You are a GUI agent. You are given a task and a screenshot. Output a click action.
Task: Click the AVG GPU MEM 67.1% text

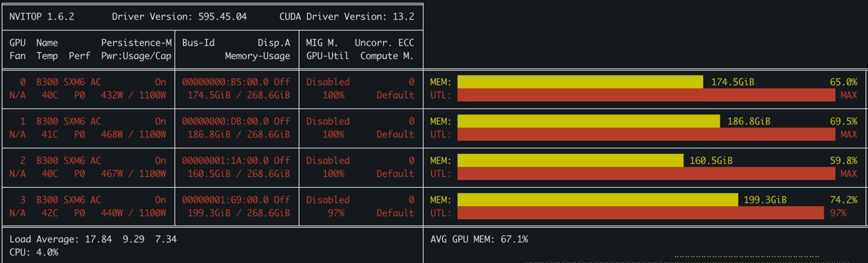479,239
